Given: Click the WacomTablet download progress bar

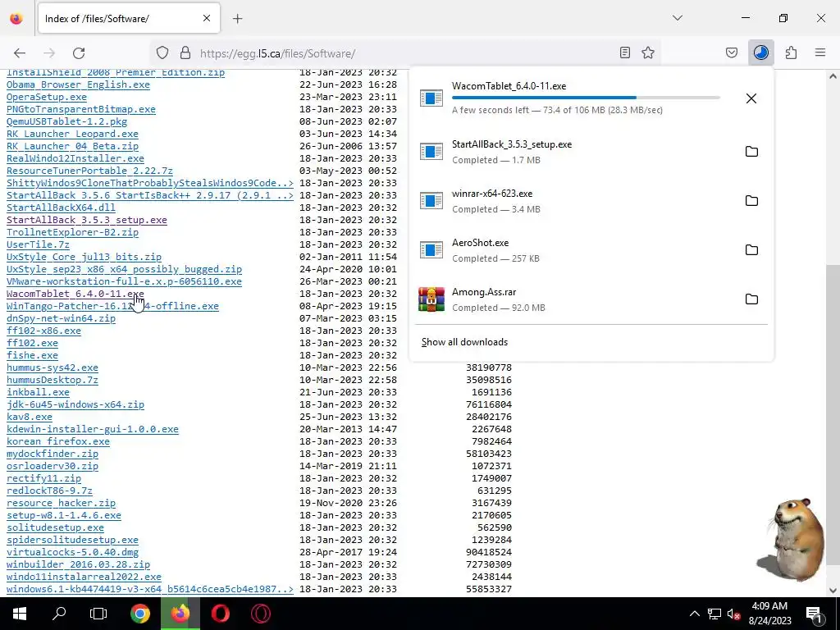Looking at the screenshot, I should 586,98.
